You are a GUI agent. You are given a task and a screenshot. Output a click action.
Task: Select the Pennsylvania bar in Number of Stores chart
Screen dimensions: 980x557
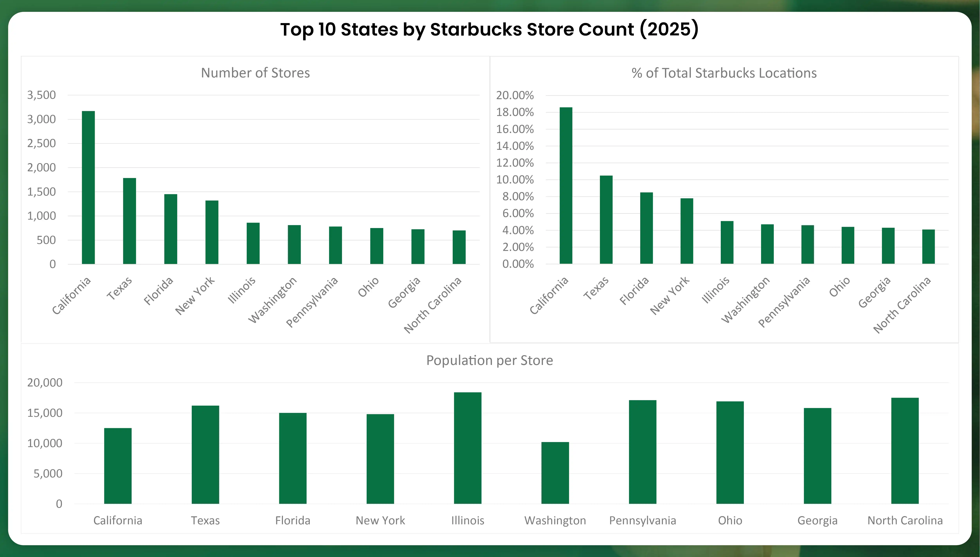click(336, 245)
